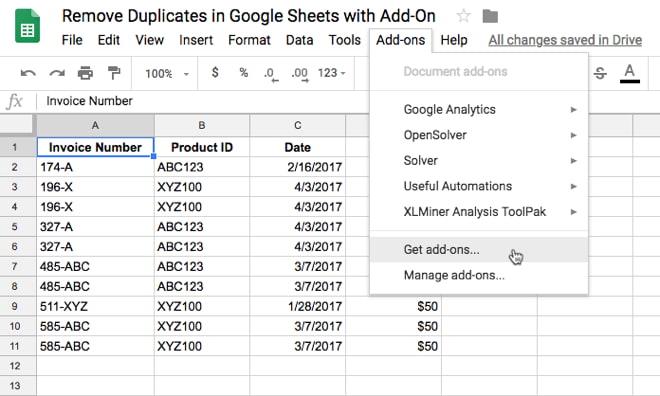Select XLMiner Analysis ToolPak entry
Viewport: 660px width, 396px height.
(x=479, y=212)
